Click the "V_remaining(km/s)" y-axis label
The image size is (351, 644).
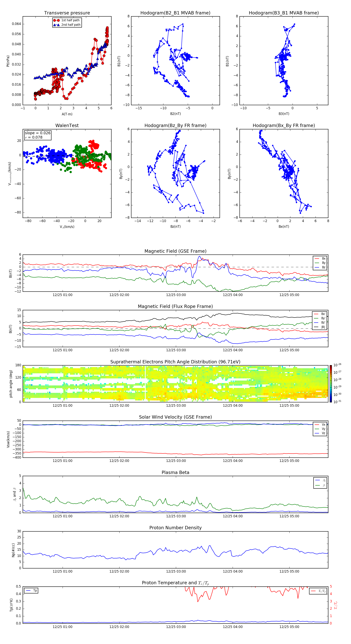tap(10, 173)
